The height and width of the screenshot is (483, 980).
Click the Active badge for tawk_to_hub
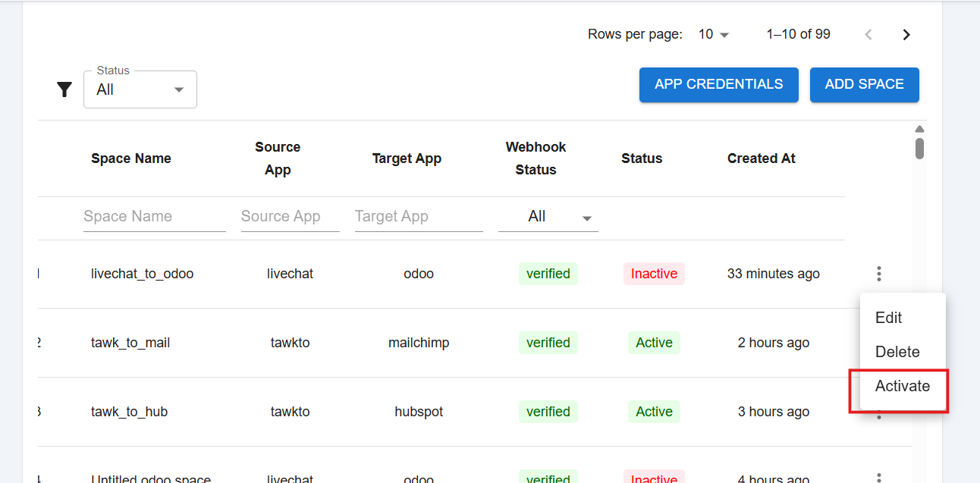(x=654, y=412)
